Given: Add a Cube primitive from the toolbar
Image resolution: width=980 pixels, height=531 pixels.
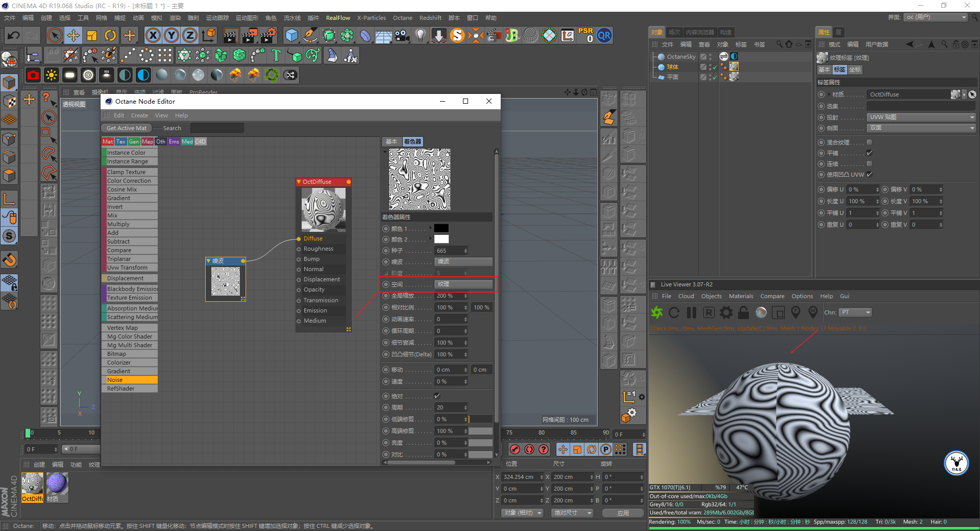Looking at the screenshot, I should 291,35.
